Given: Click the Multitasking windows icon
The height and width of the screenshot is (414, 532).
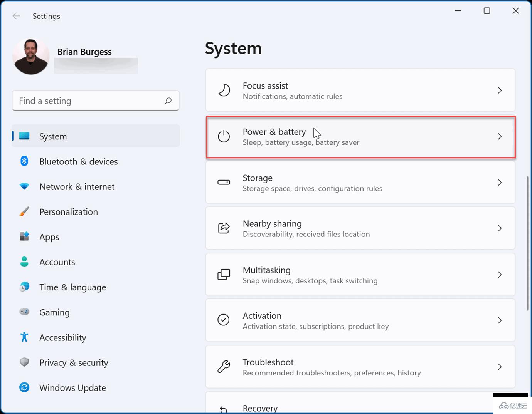Looking at the screenshot, I should point(224,274).
